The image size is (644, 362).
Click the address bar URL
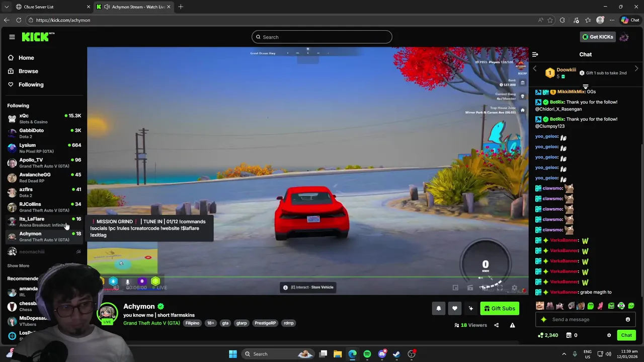pos(63,20)
